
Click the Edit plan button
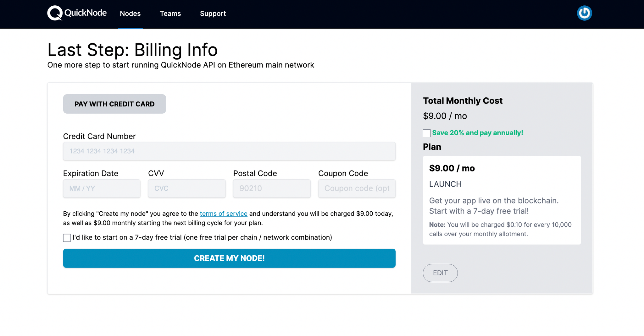pos(440,273)
